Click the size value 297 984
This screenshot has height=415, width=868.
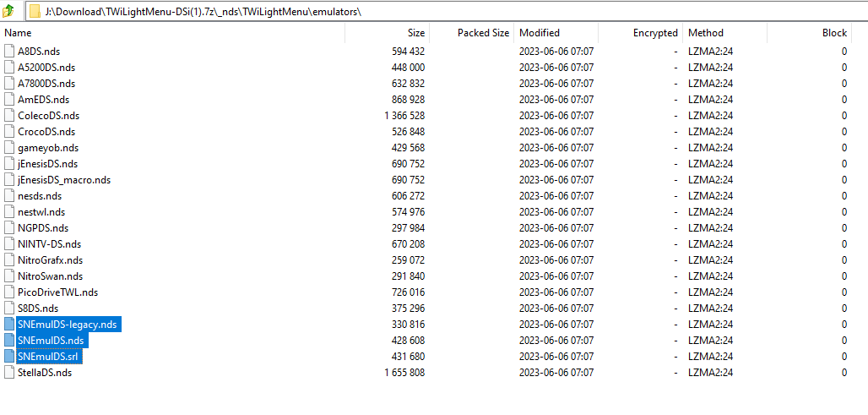click(x=408, y=228)
